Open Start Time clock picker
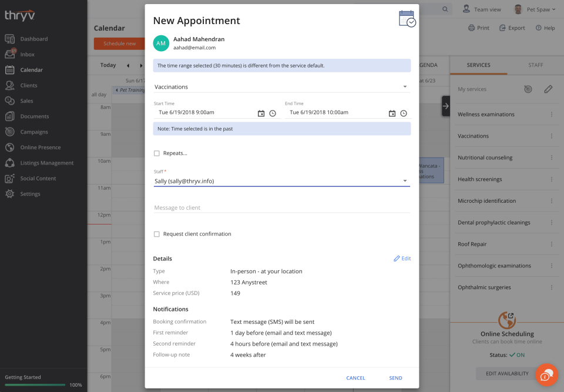Screen dimensions: 564x392 (x=273, y=113)
